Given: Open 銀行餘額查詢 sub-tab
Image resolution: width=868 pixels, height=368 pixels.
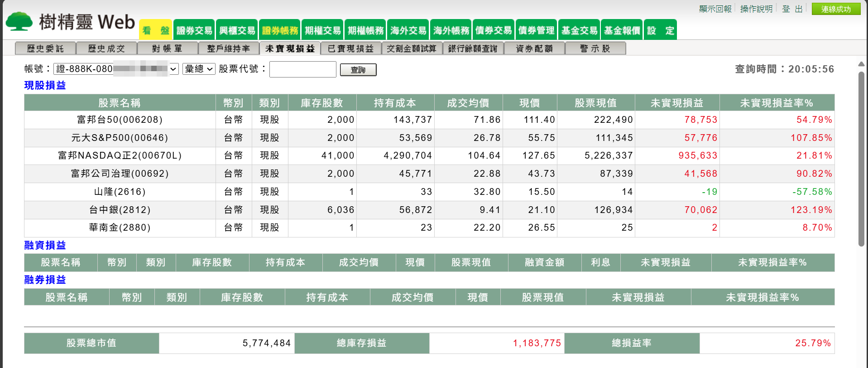Looking at the screenshot, I should pyautogui.click(x=473, y=48).
